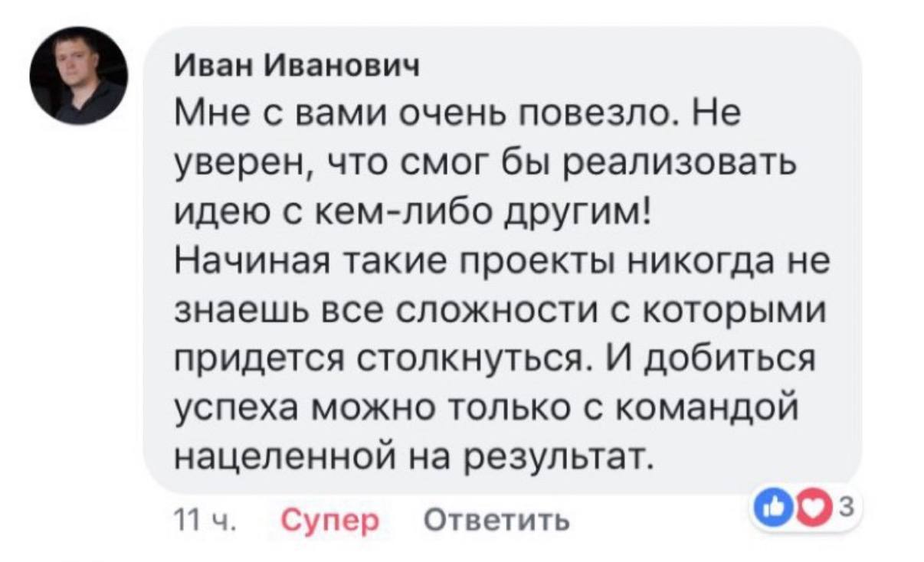Open the 11 ч. comment timestamp
The height and width of the screenshot is (562, 924).
(x=204, y=521)
